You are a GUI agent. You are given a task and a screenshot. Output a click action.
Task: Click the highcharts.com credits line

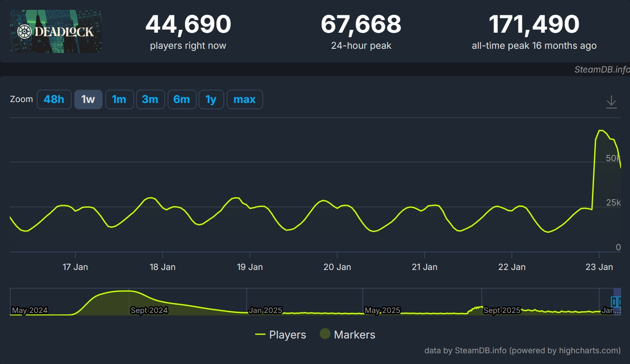[523, 351]
